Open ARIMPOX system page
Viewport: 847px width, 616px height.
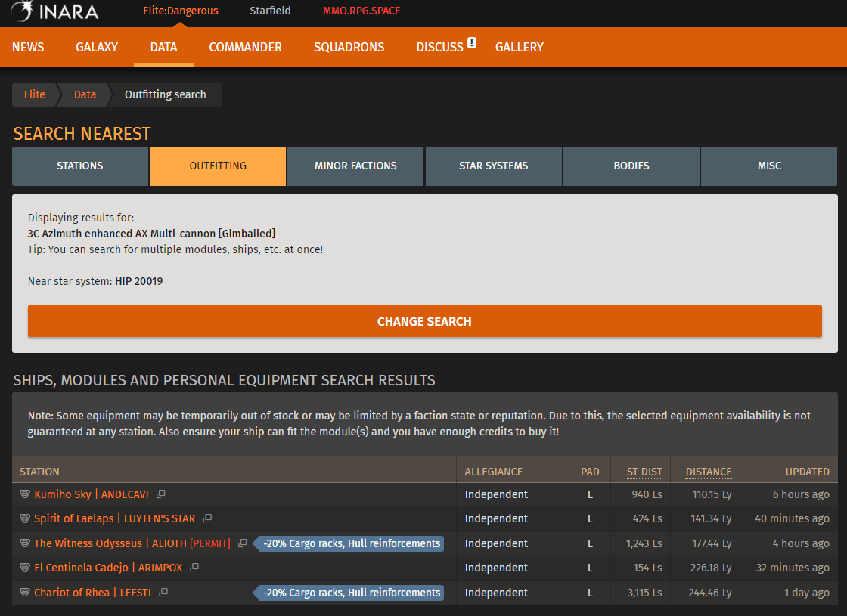pos(160,568)
